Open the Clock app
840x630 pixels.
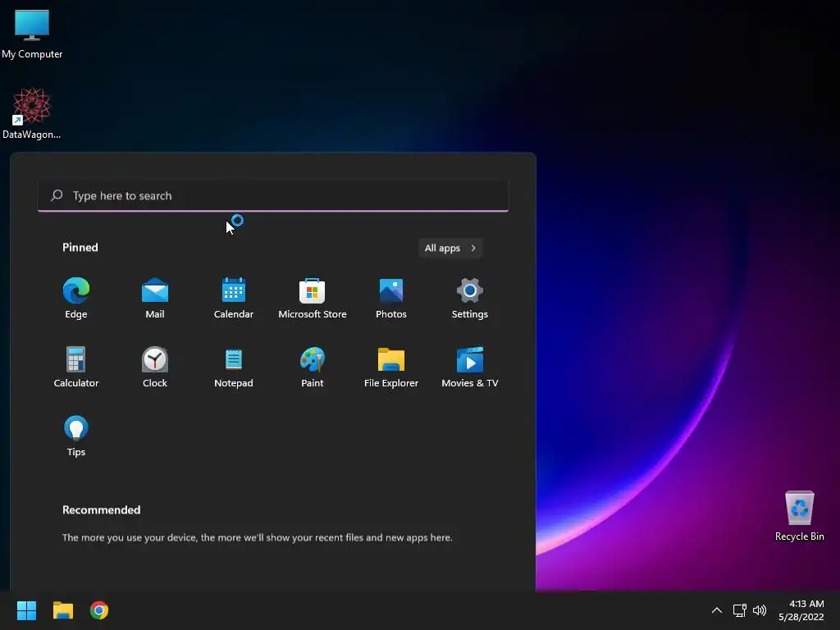pyautogui.click(x=155, y=367)
